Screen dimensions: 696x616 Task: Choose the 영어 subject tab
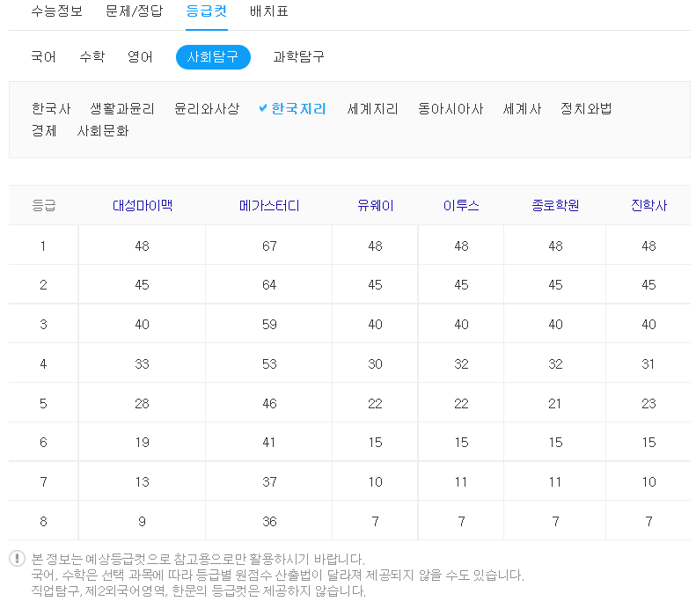coord(140,57)
